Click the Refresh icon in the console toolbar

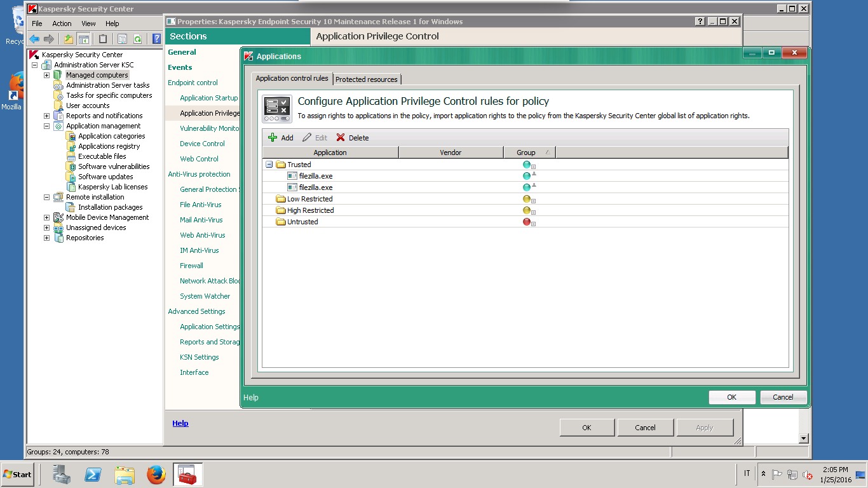pyautogui.click(x=137, y=39)
